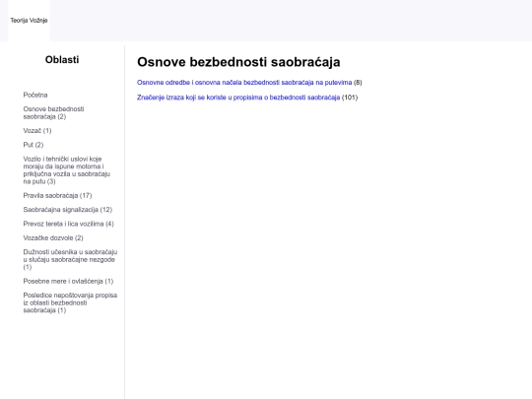Image resolution: width=532 pixels, height=399 pixels.
Task: Open the Put (2) category
Action: point(33,145)
